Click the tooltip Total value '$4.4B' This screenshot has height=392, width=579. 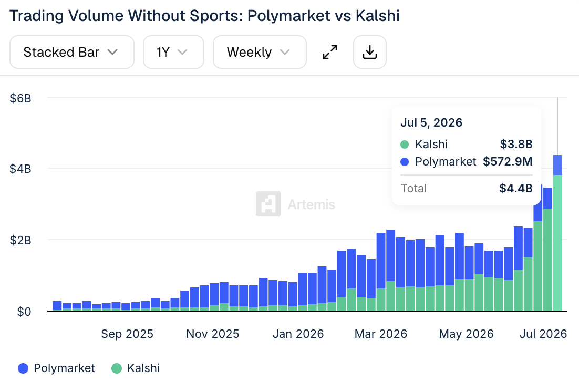[516, 189]
